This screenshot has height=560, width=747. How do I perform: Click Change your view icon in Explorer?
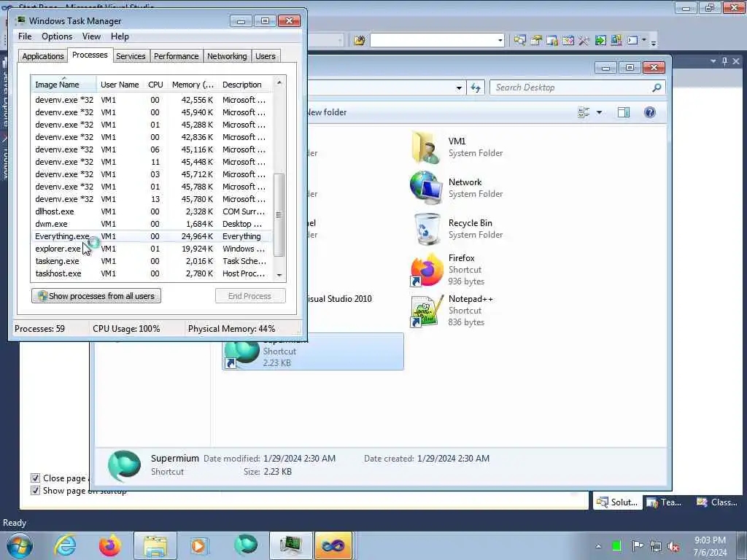[x=584, y=112]
